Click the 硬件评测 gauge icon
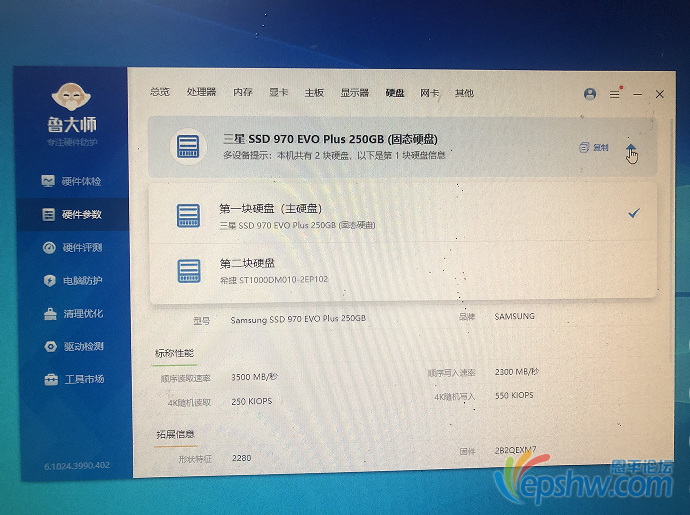The image size is (690, 515). click(x=49, y=247)
